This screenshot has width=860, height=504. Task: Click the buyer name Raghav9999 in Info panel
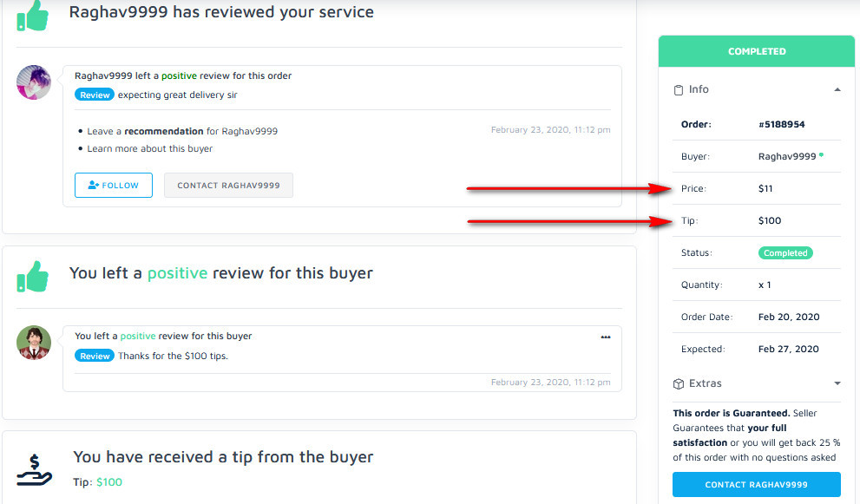787,156
